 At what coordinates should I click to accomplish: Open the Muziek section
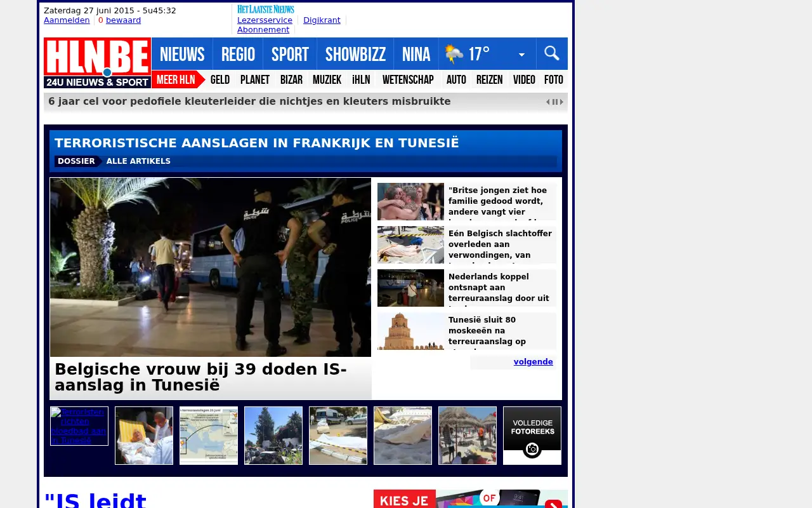point(327,79)
